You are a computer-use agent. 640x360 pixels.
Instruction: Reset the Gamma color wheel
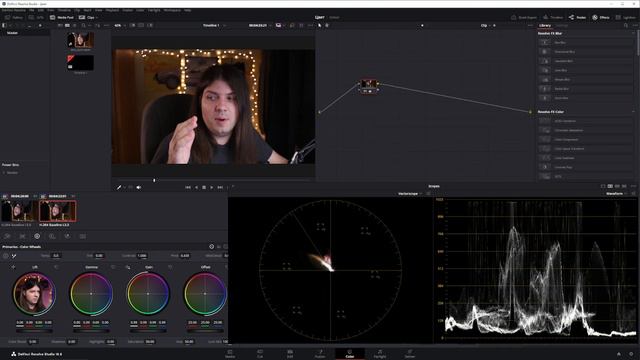click(113, 267)
